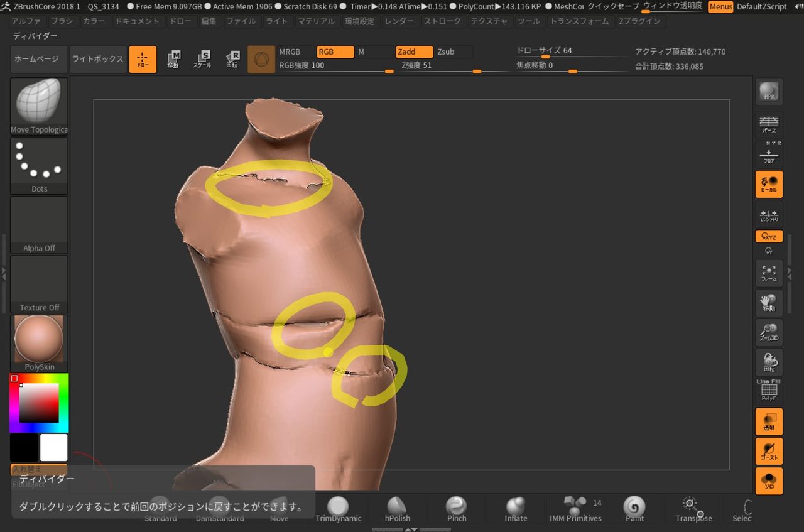Toggle the 3D Gizmo button next to MRGB
Screen dimensions: 804x532
coord(261,59)
